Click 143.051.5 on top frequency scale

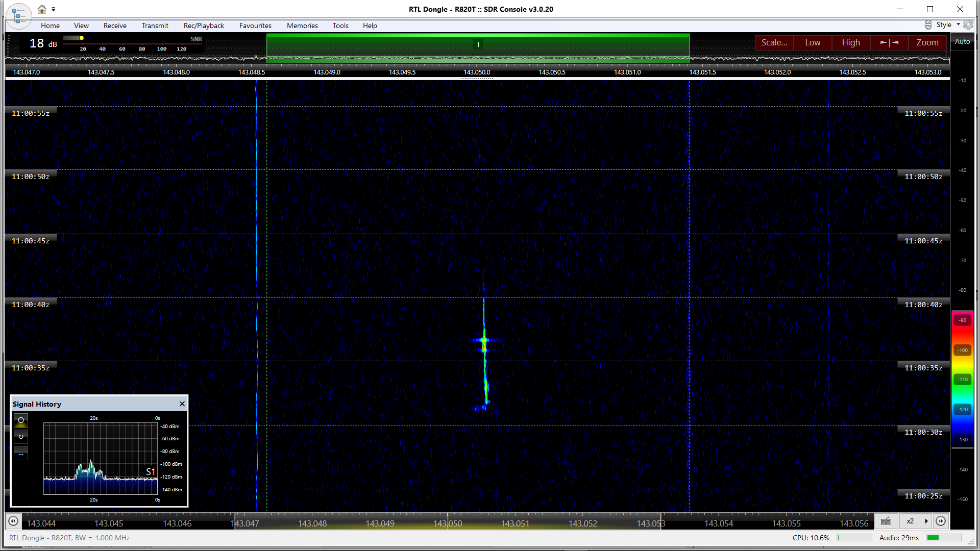click(702, 72)
